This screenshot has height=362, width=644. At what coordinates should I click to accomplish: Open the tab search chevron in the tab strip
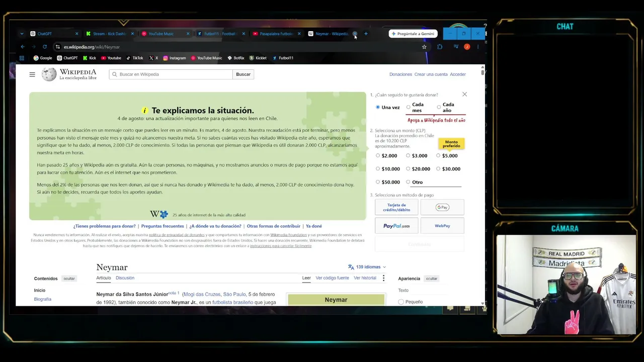[x=22, y=34]
